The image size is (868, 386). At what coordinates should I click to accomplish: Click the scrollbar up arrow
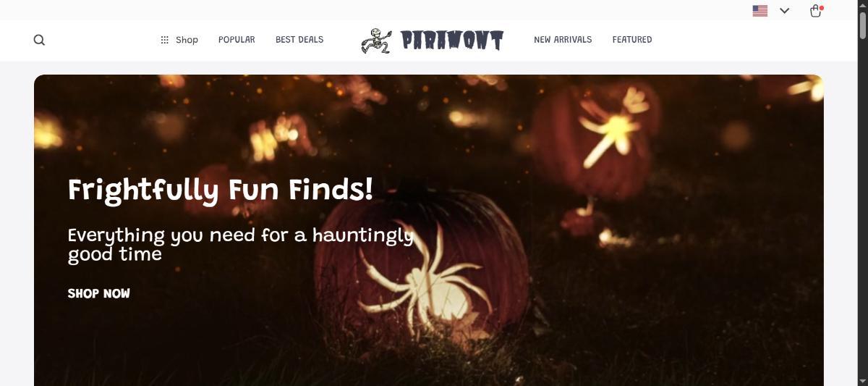(861, 5)
